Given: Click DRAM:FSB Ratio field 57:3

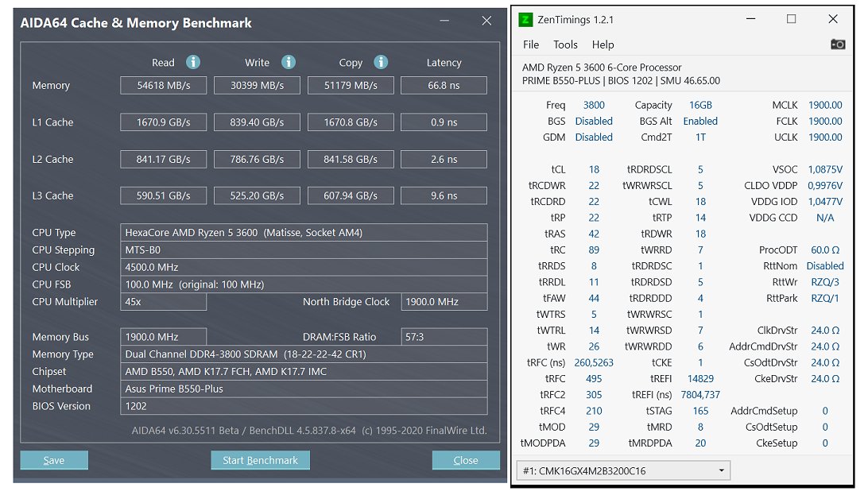Looking at the screenshot, I should pyautogui.click(x=444, y=337).
